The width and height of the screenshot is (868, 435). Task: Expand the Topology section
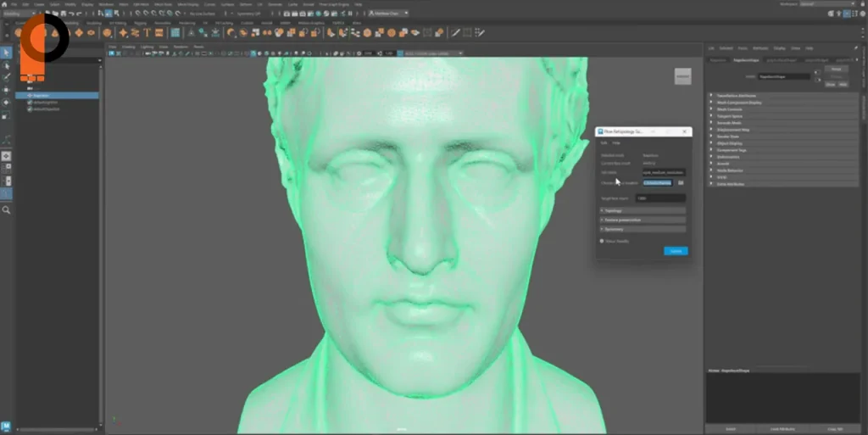coord(642,209)
